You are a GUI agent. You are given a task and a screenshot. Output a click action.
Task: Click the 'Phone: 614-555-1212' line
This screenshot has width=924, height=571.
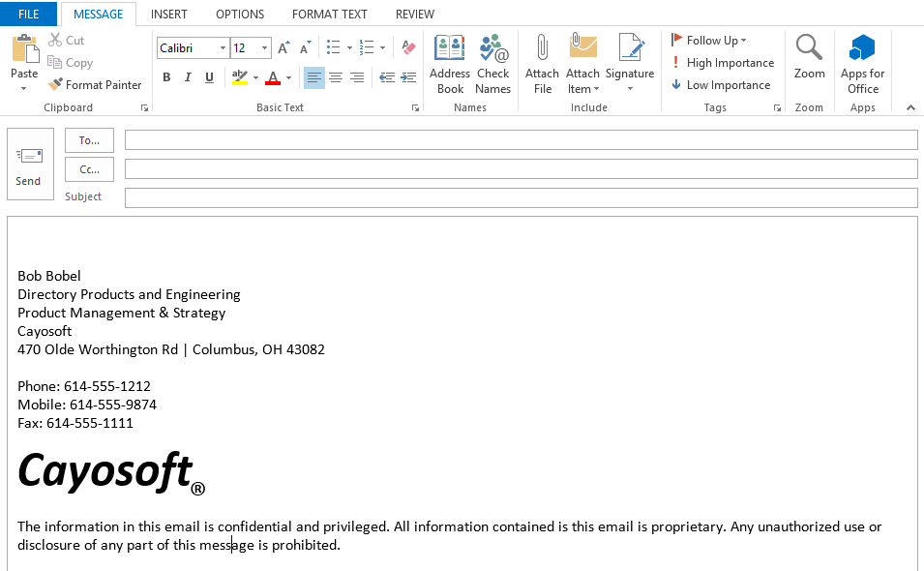pyautogui.click(x=84, y=386)
